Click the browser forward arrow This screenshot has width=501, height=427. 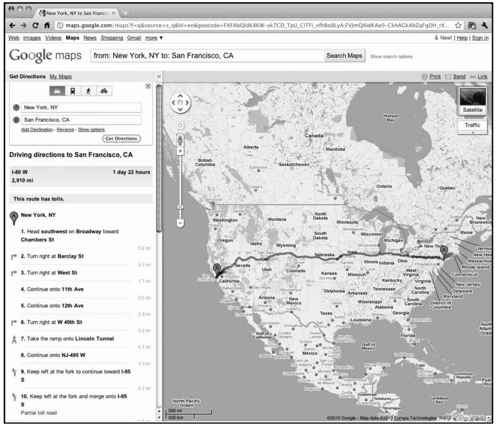[24, 25]
